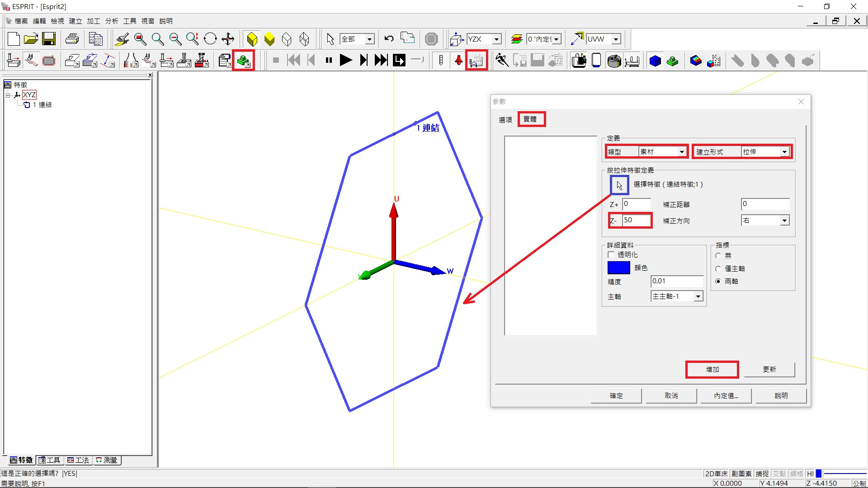This screenshot has height=488, width=868.
Task: Click the Print icon in toolbar
Action: pyautogui.click(x=72, y=39)
